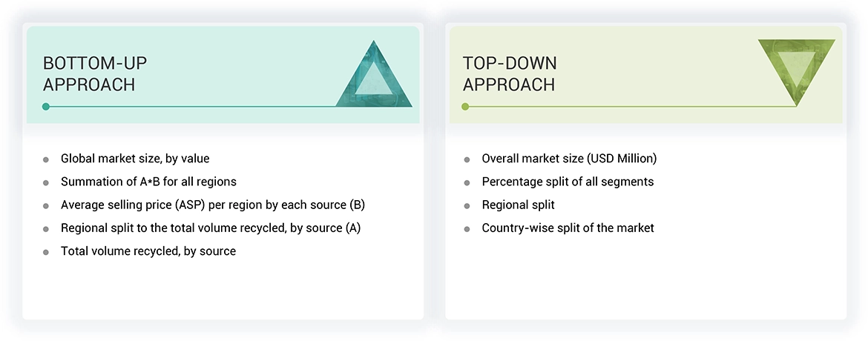Viewport: 868px width, 341px height.
Task: Click the 'Regional split' list item text
Action: coord(518,205)
